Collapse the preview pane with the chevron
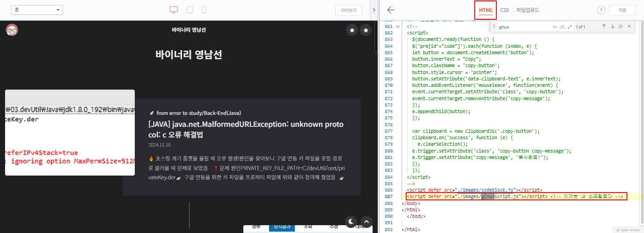Image resolution: width=644 pixels, height=233 pixels. (374, 10)
